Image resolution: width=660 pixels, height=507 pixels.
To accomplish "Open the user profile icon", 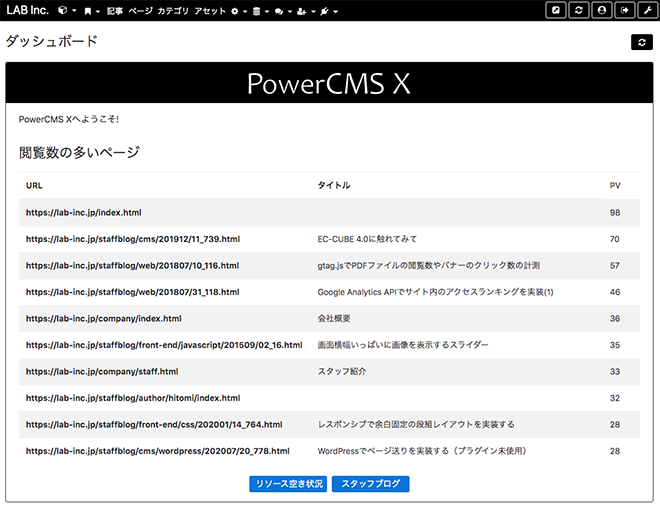I will coord(602,10).
